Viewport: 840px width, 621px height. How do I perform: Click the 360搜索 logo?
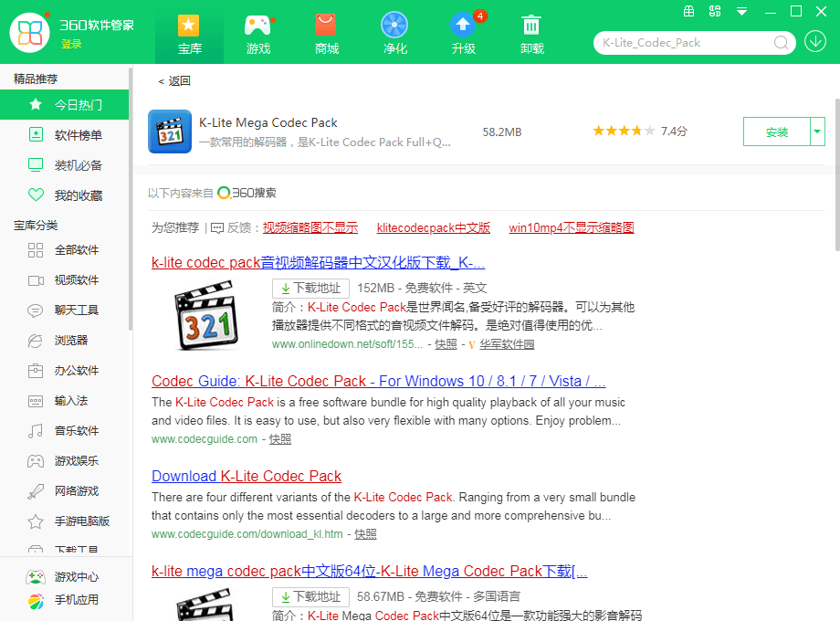coord(247,193)
